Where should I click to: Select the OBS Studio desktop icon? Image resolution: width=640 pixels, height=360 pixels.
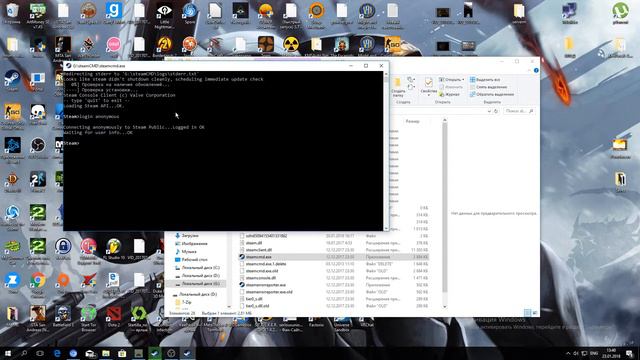point(38,147)
